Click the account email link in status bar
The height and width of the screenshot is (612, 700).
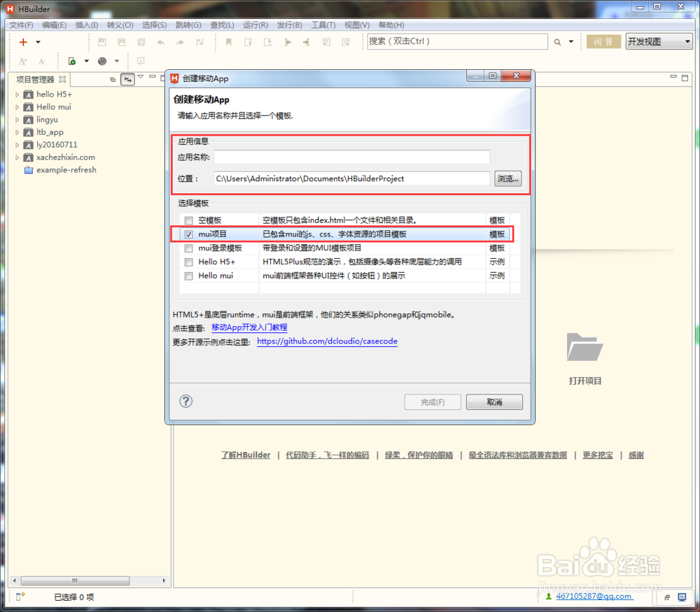click(x=594, y=597)
